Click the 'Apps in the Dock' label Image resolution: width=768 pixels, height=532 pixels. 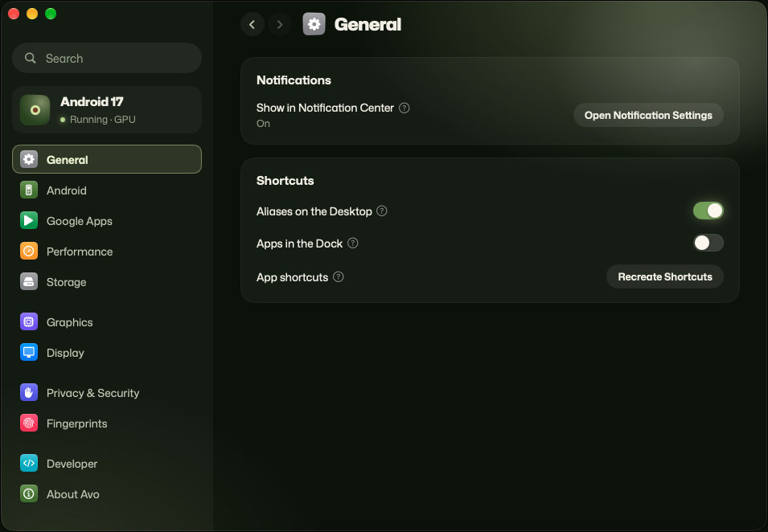click(299, 243)
